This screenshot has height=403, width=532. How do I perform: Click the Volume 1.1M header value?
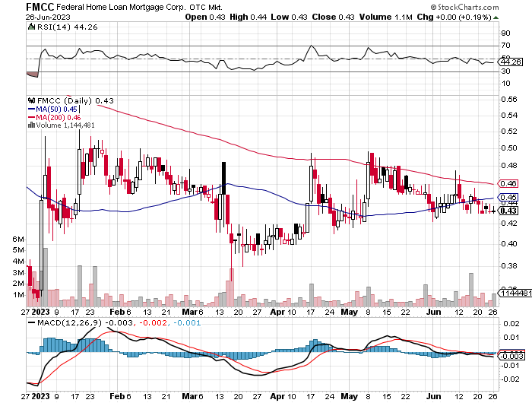(386, 17)
